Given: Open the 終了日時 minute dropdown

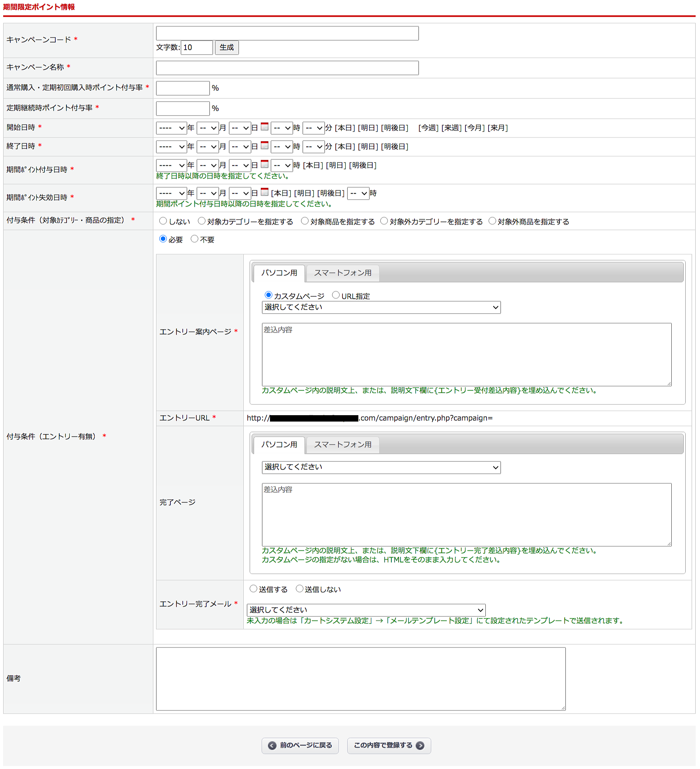Looking at the screenshot, I should [313, 147].
